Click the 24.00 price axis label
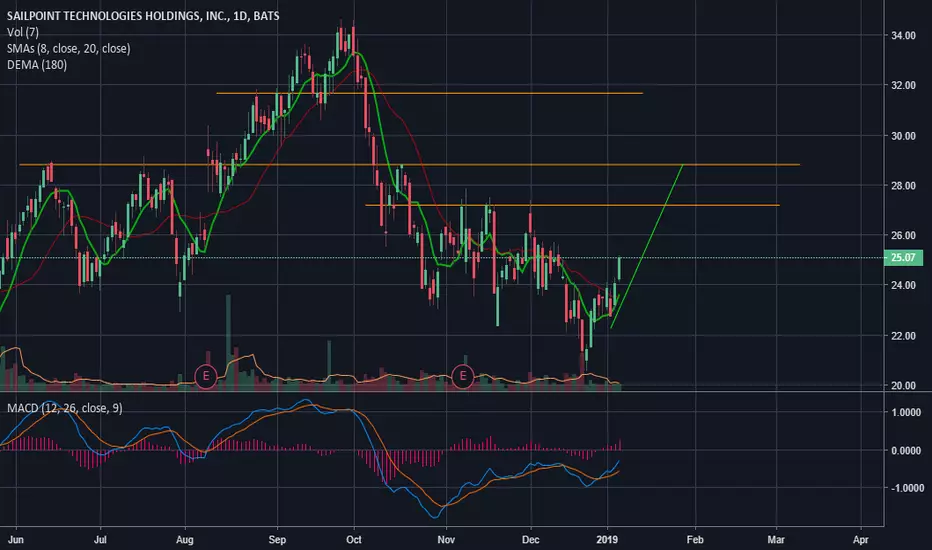This screenshot has width=932, height=550. pos(903,285)
